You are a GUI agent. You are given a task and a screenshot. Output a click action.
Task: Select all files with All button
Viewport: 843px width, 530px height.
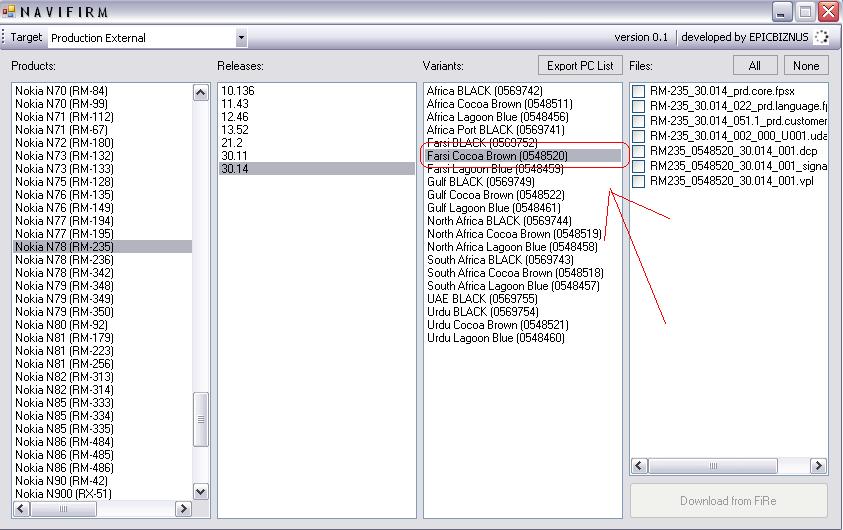[755, 66]
